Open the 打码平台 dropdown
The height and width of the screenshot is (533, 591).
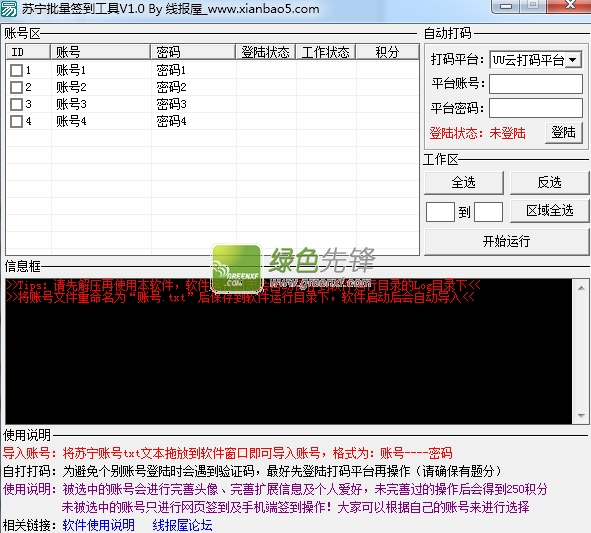pos(573,60)
